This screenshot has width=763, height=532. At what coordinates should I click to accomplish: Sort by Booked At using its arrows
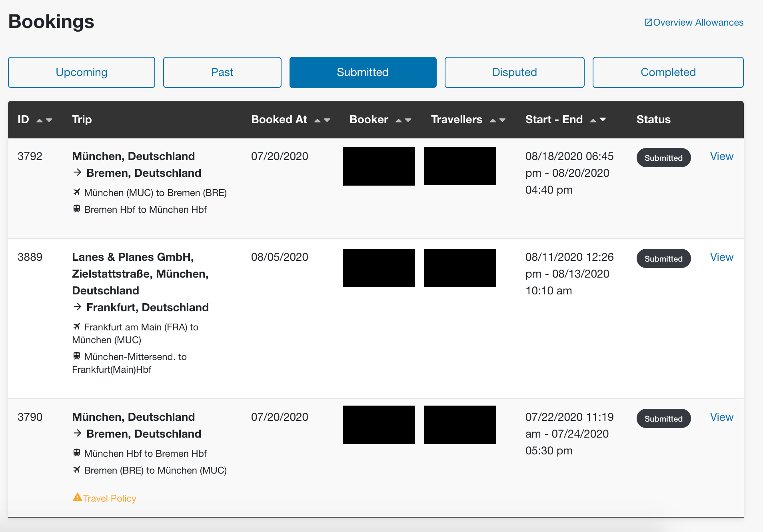322,120
